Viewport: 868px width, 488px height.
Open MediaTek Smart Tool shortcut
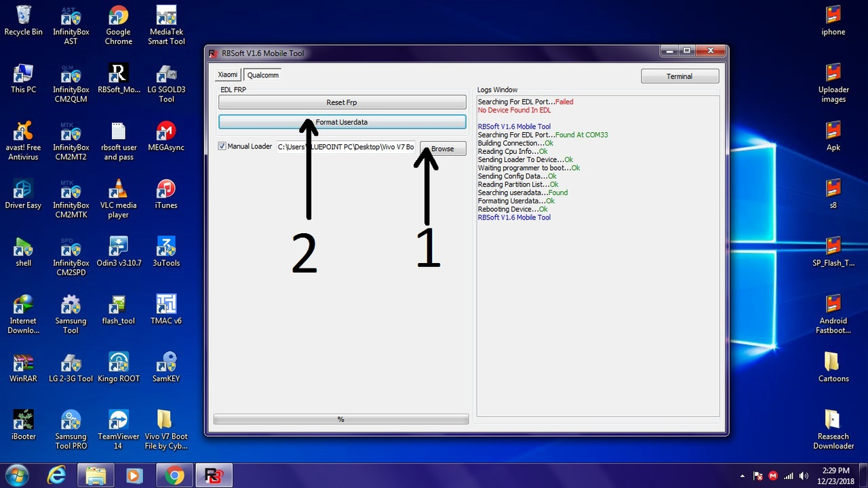tap(166, 26)
